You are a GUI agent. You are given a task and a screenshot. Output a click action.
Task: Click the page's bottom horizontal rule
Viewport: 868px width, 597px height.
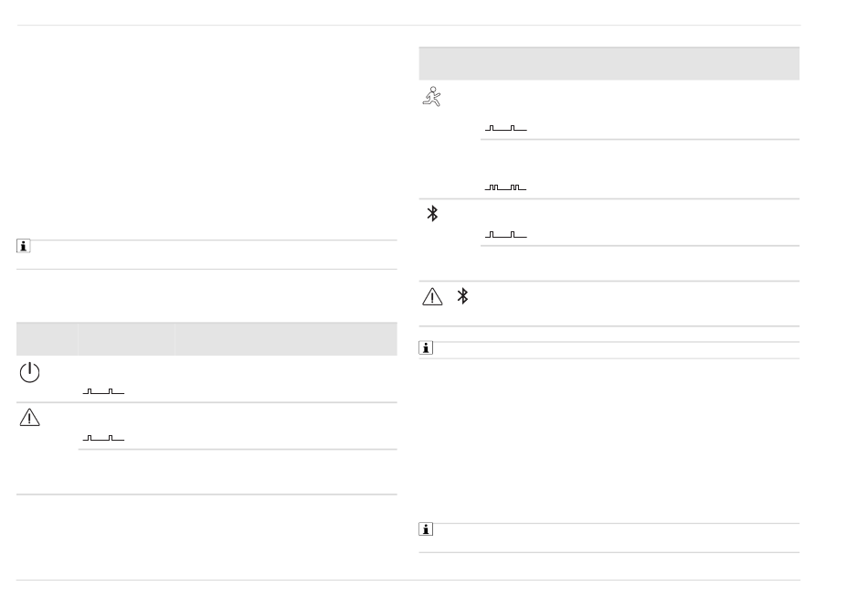408,581
